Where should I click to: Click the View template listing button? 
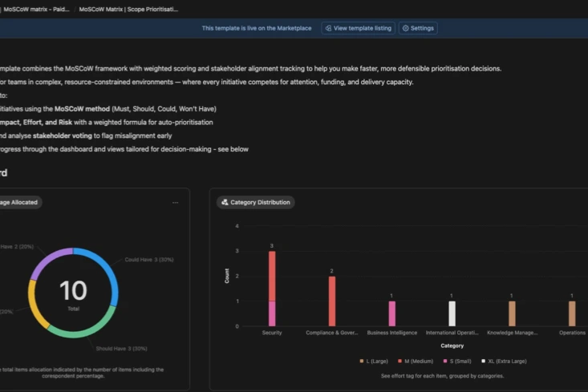point(358,28)
